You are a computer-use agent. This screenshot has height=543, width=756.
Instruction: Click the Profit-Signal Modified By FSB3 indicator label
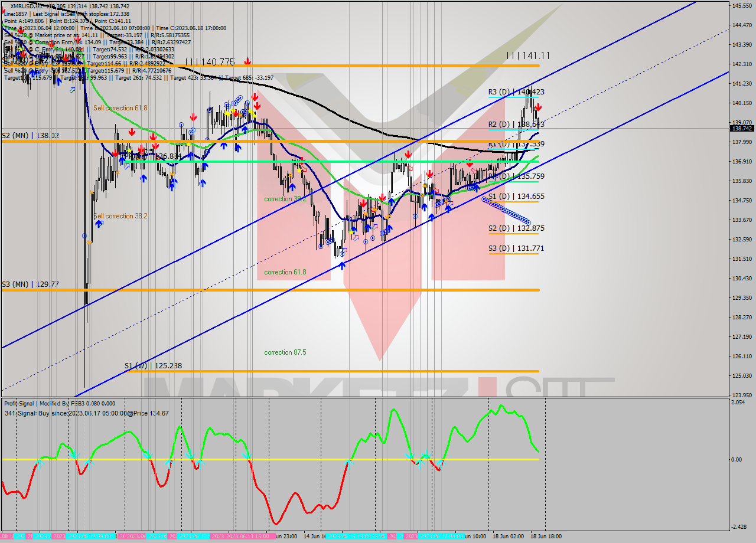[60, 404]
